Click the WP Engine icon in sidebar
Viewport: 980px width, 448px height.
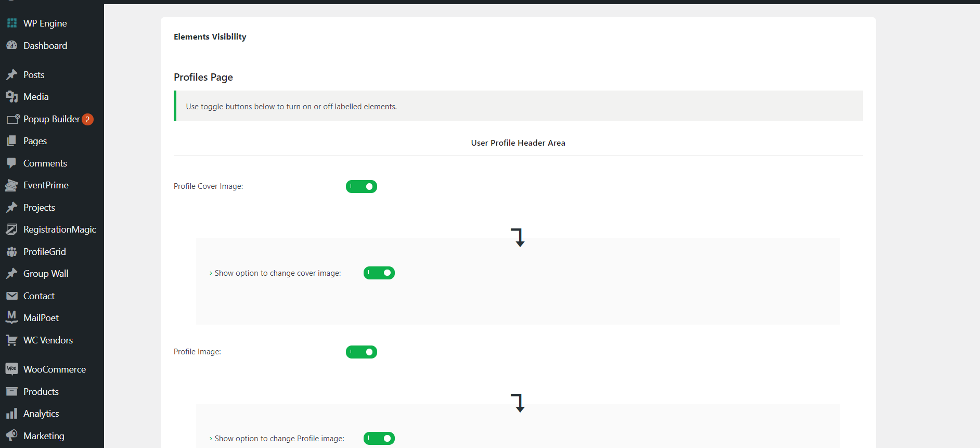pyautogui.click(x=11, y=23)
